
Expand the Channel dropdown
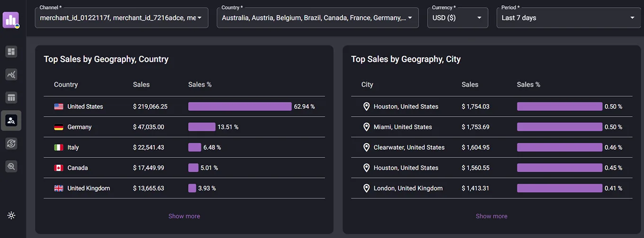tap(121, 18)
